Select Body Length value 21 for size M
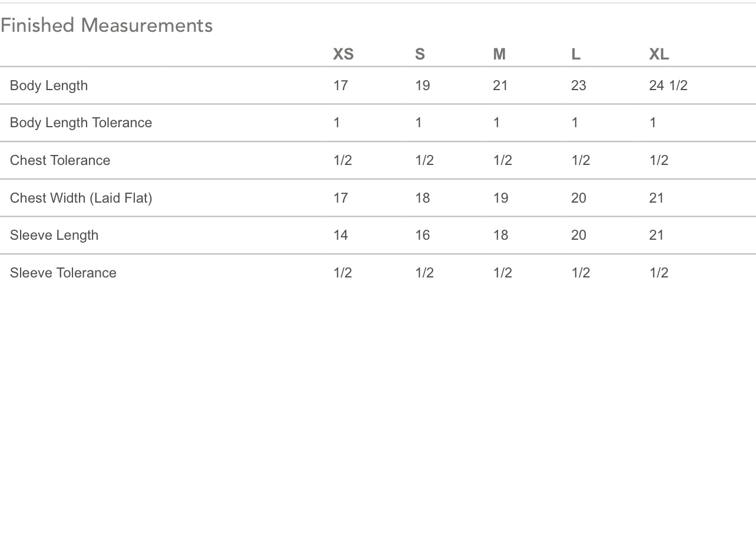This screenshot has width=756, height=549. tap(500, 85)
